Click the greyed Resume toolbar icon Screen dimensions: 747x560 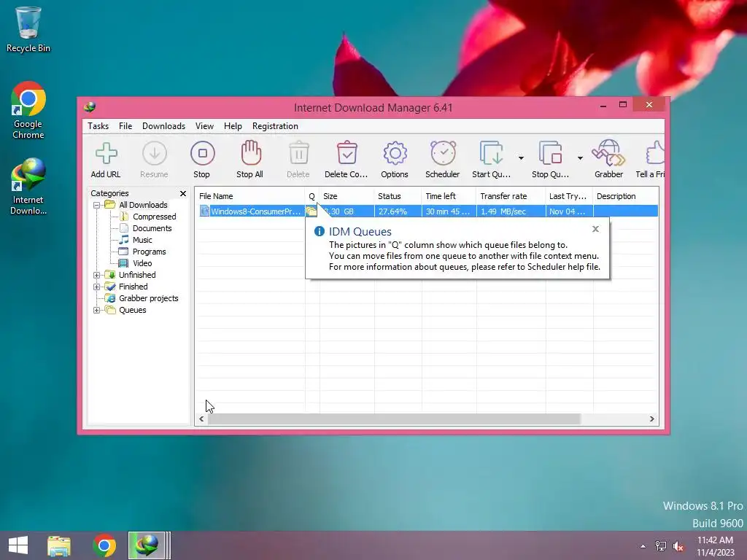(x=155, y=153)
